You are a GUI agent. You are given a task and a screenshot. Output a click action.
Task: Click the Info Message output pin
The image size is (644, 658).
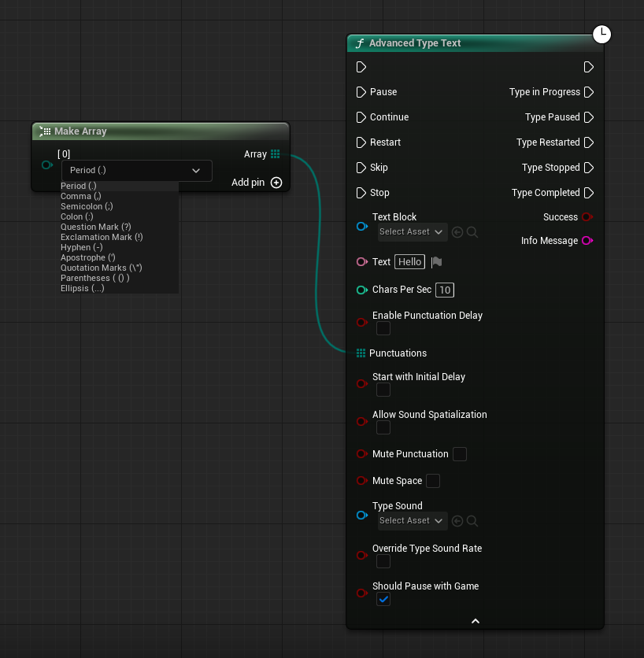tap(587, 241)
